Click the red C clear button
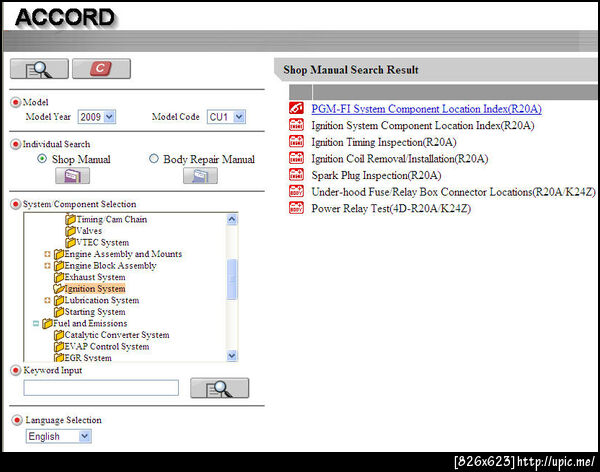 (101, 69)
